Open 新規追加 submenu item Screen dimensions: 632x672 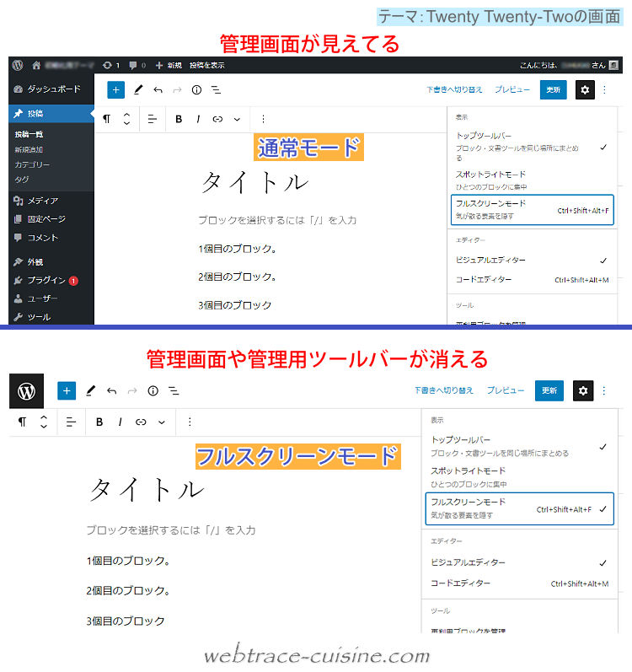[x=29, y=149]
